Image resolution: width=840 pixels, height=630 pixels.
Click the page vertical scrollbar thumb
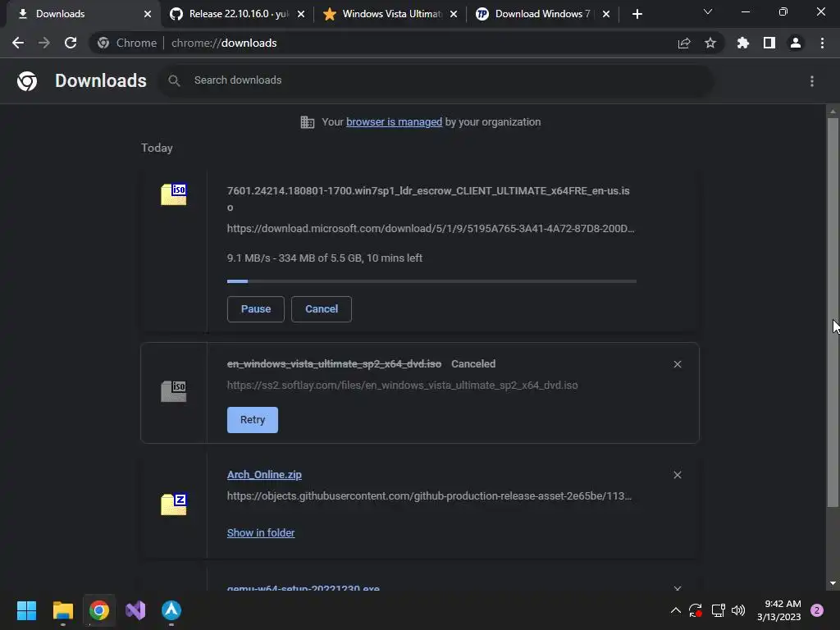point(833,312)
